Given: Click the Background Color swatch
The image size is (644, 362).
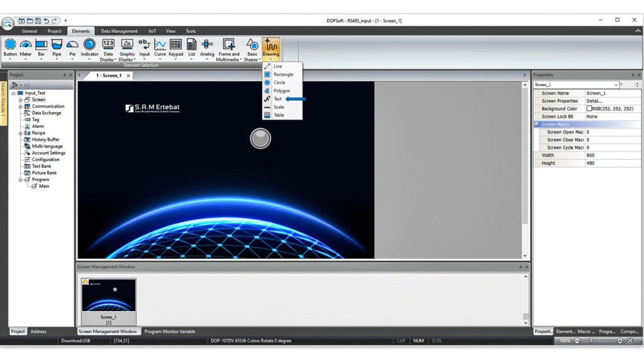Looking at the screenshot, I should [x=589, y=109].
